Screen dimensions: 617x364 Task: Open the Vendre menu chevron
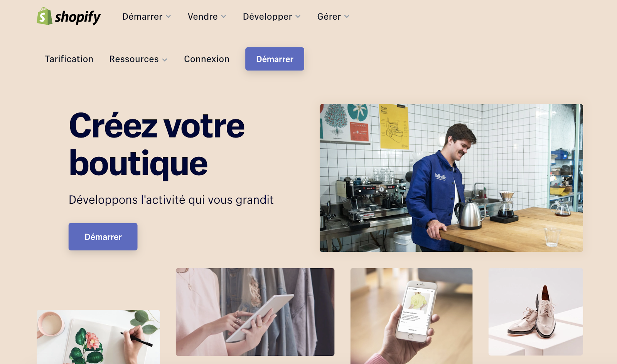(x=224, y=17)
